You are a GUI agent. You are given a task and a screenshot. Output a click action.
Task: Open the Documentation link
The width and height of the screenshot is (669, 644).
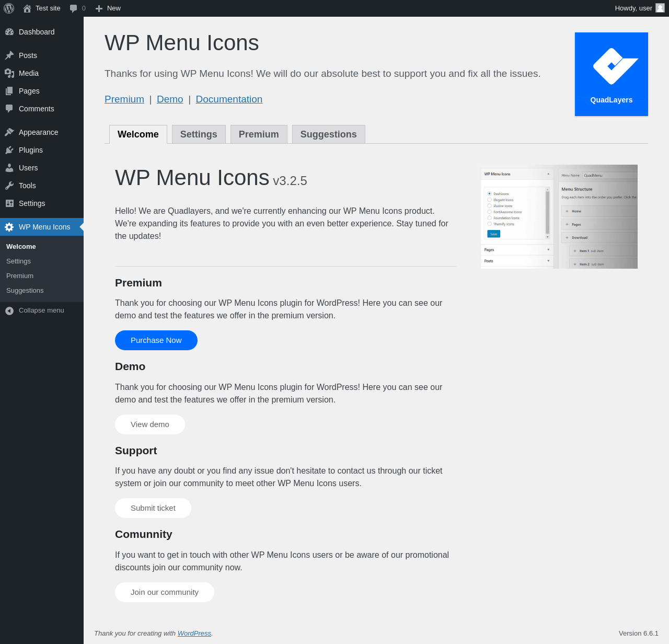click(x=229, y=99)
